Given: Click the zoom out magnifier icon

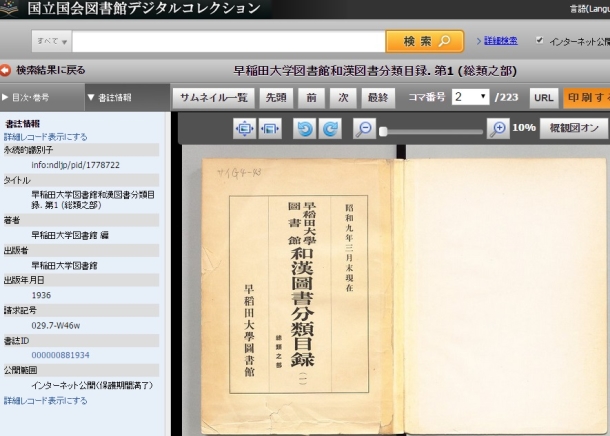Looking at the screenshot, I should pos(364,128).
